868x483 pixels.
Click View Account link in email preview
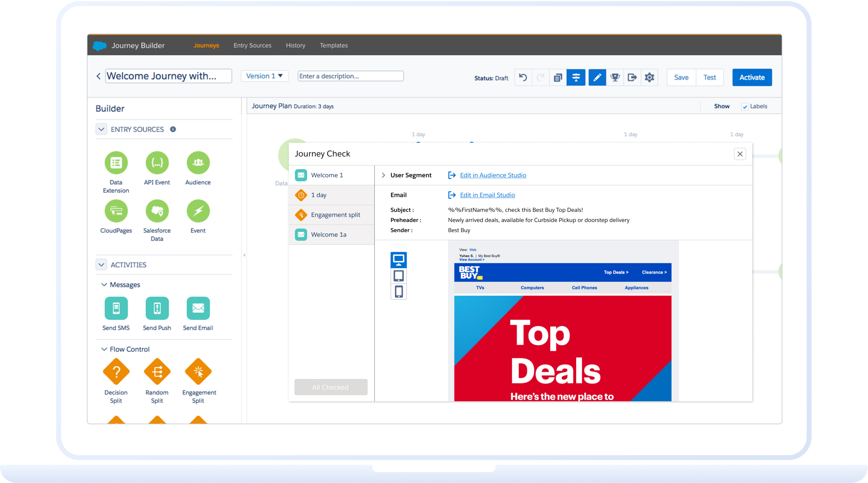(x=471, y=260)
